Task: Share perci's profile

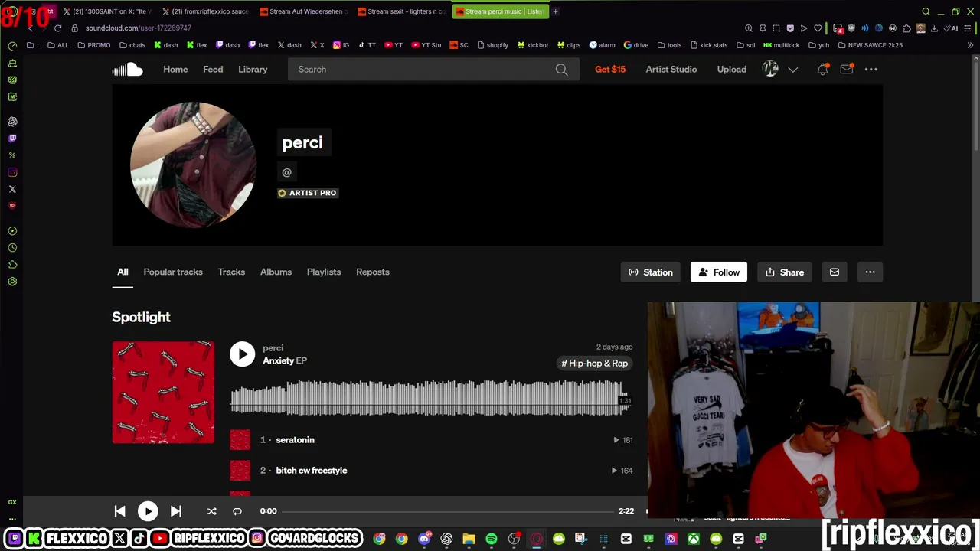Action: point(785,272)
